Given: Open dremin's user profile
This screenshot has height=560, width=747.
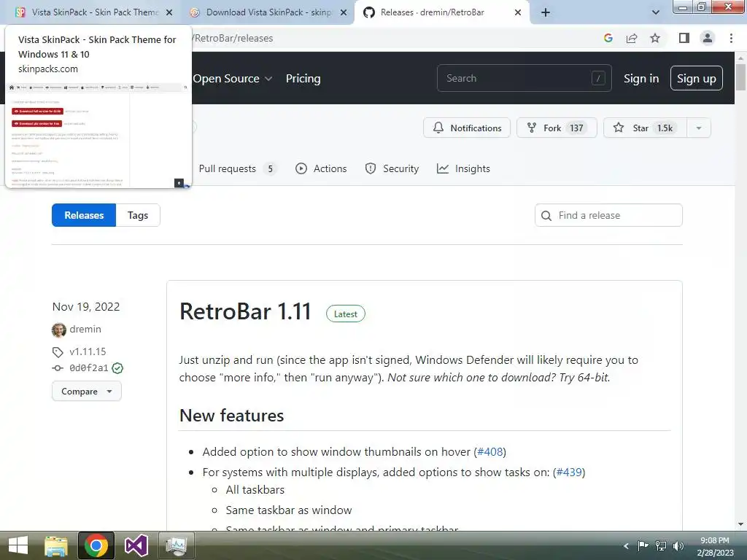Looking at the screenshot, I should coord(85,329).
